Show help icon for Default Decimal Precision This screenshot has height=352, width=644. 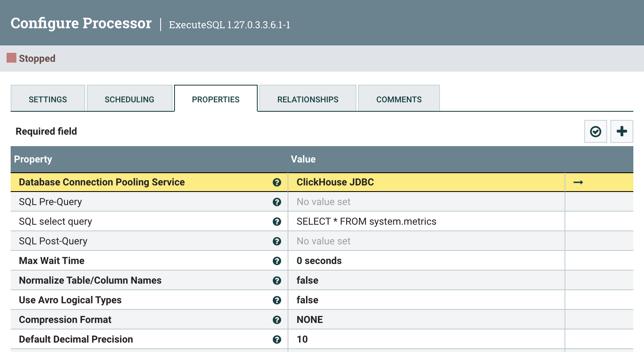(x=277, y=339)
